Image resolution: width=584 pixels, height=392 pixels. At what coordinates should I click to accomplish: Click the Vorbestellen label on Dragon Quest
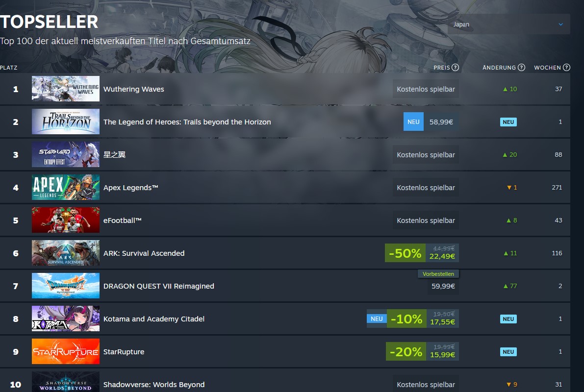click(438, 274)
